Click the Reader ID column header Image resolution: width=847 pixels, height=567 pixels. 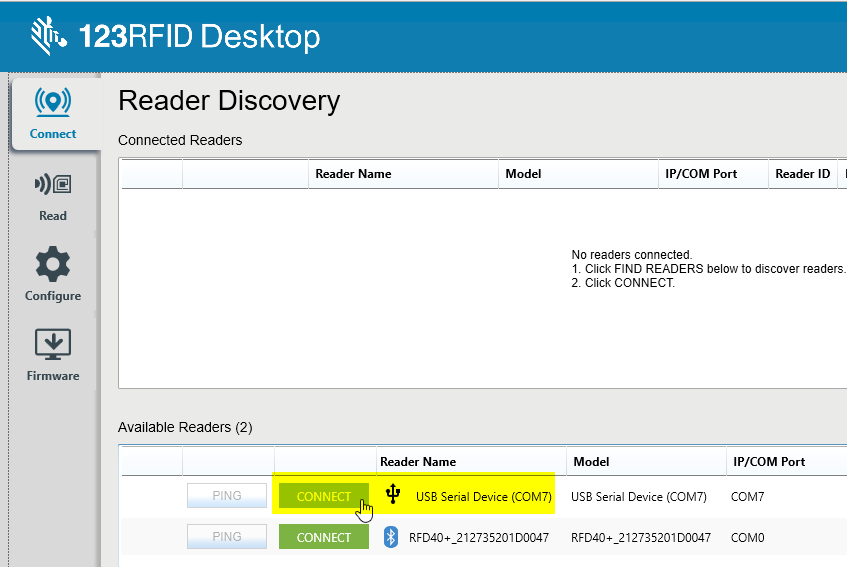802,174
